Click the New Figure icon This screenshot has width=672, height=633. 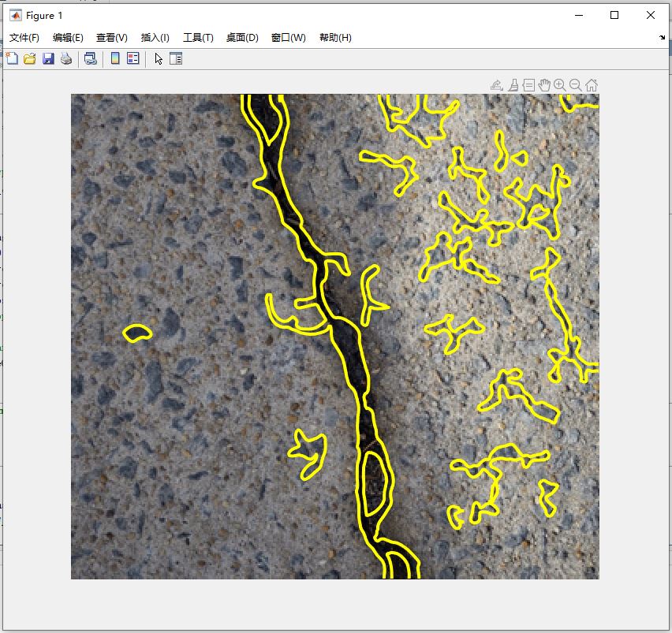coord(12,58)
